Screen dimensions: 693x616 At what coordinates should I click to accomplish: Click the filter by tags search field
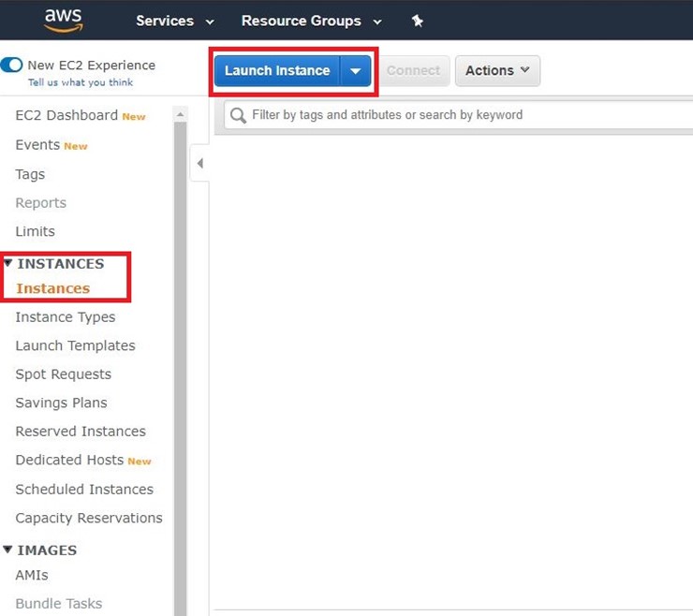click(x=458, y=115)
